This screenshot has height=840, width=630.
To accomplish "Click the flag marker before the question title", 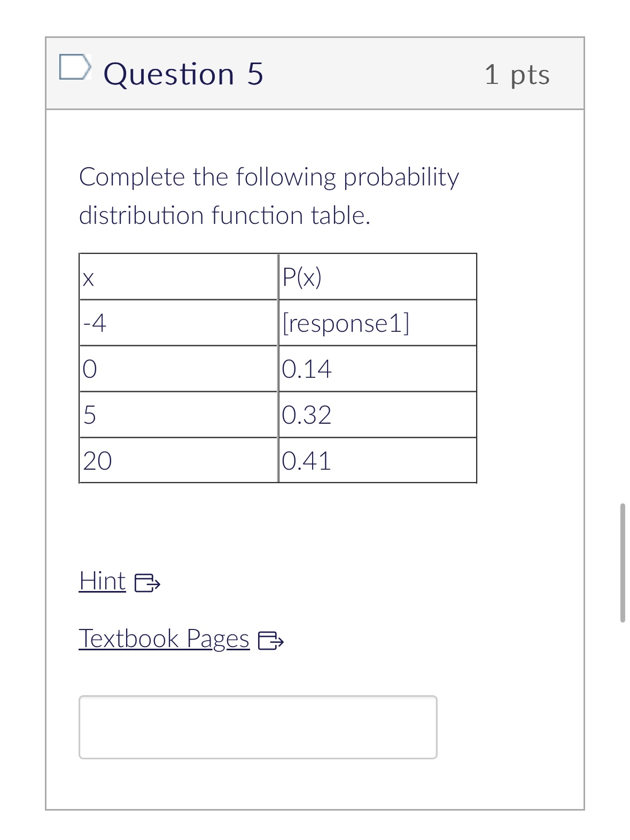I will click(75, 67).
